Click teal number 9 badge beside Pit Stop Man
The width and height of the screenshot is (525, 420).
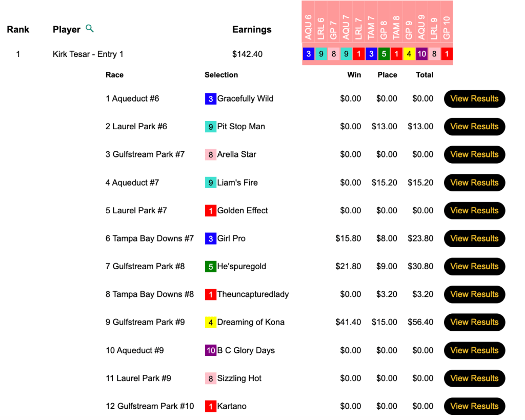coord(210,127)
